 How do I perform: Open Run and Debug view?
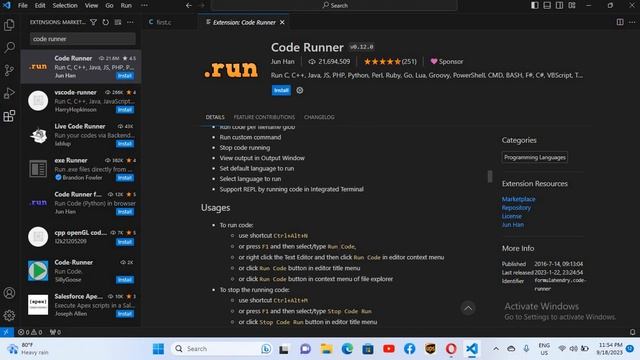(9, 93)
